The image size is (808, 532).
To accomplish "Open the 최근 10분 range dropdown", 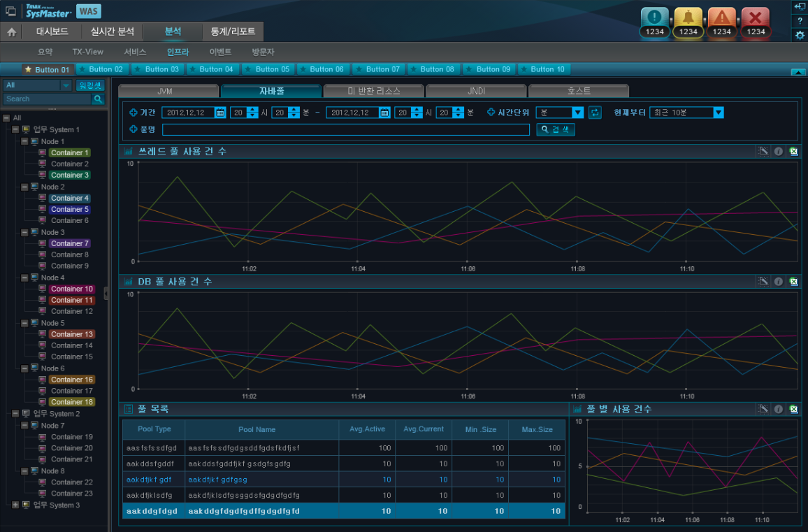I will point(718,113).
